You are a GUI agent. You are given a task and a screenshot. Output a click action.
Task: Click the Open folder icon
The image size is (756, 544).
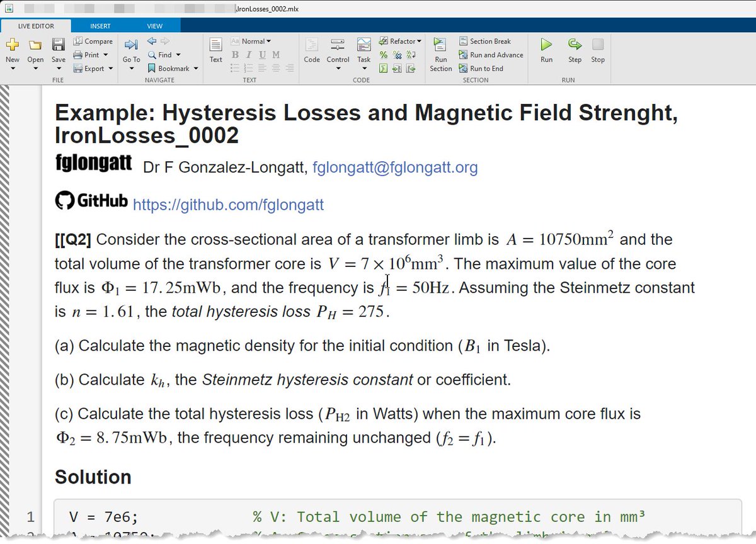35,45
